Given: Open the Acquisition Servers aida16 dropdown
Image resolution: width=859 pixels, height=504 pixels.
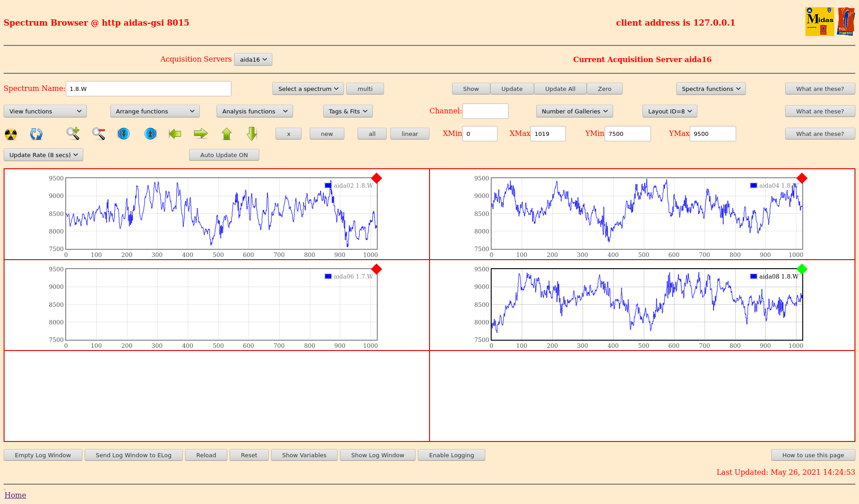Looking at the screenshot, I should 253,59.
